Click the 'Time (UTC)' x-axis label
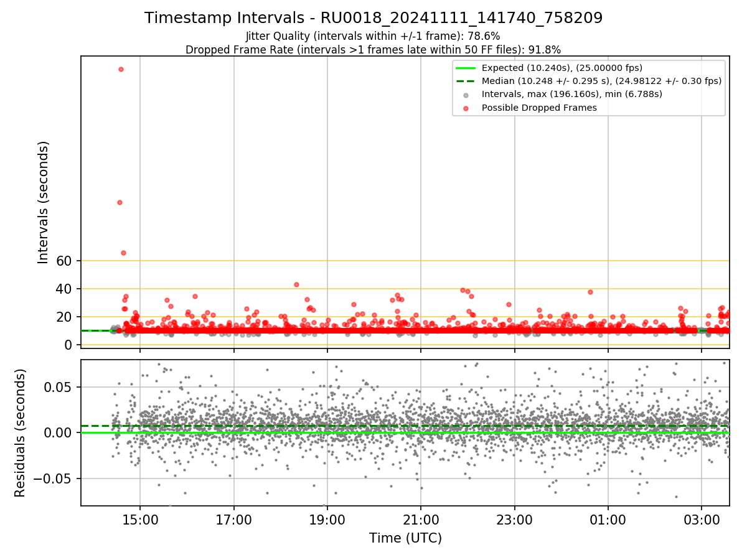 405,538
